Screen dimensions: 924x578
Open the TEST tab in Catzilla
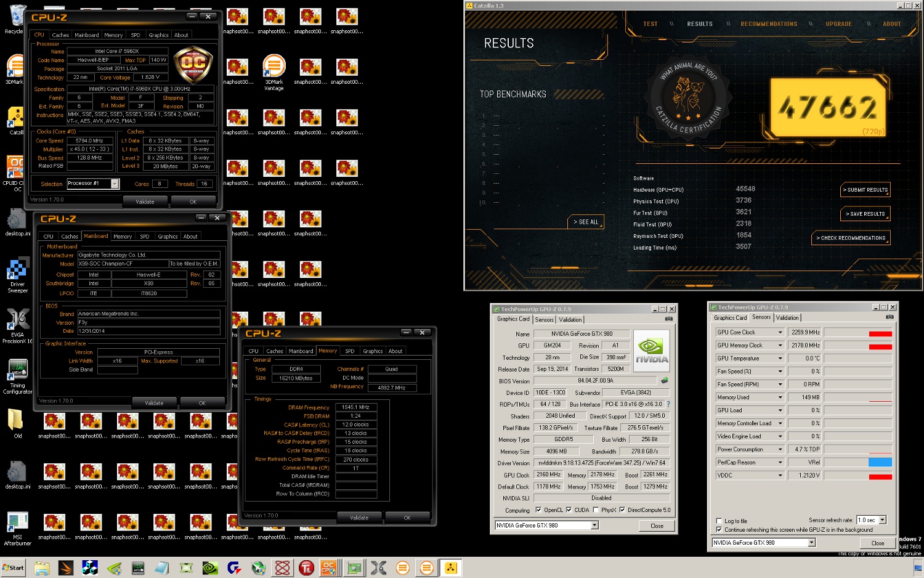point(650,24)
